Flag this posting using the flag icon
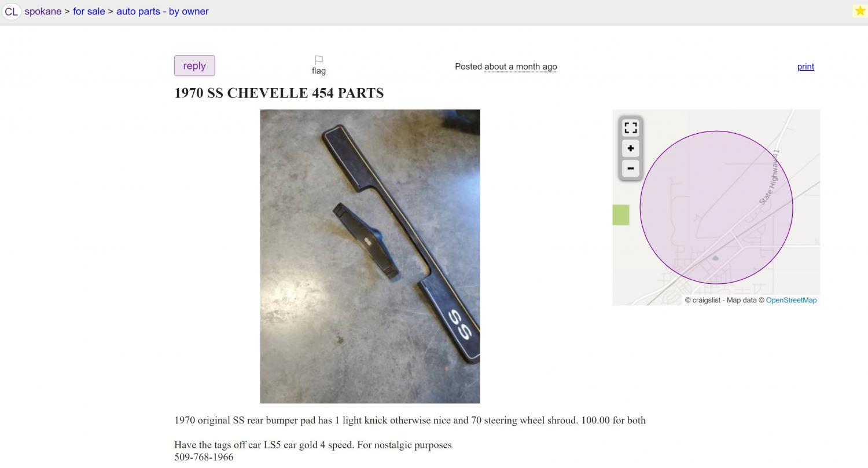The height and width of the screenshot is (468, 868). [x=319, y=65]
